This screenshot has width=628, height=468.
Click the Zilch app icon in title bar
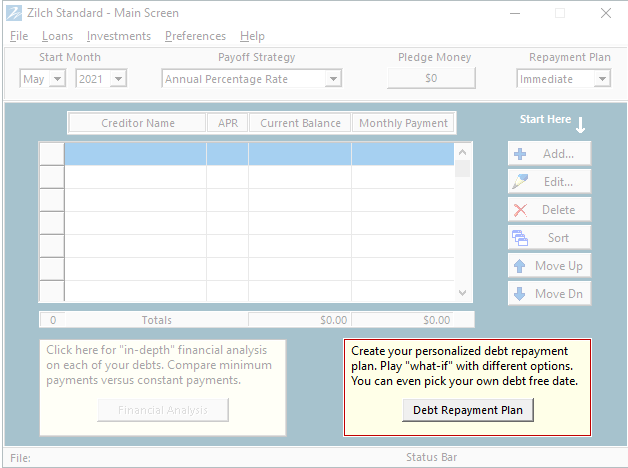(14, 13)
